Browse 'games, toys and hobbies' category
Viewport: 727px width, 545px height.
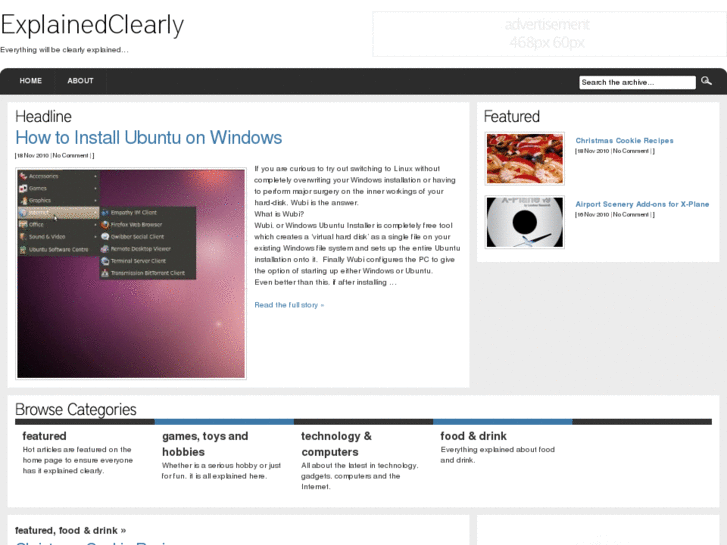pos(205,444)
